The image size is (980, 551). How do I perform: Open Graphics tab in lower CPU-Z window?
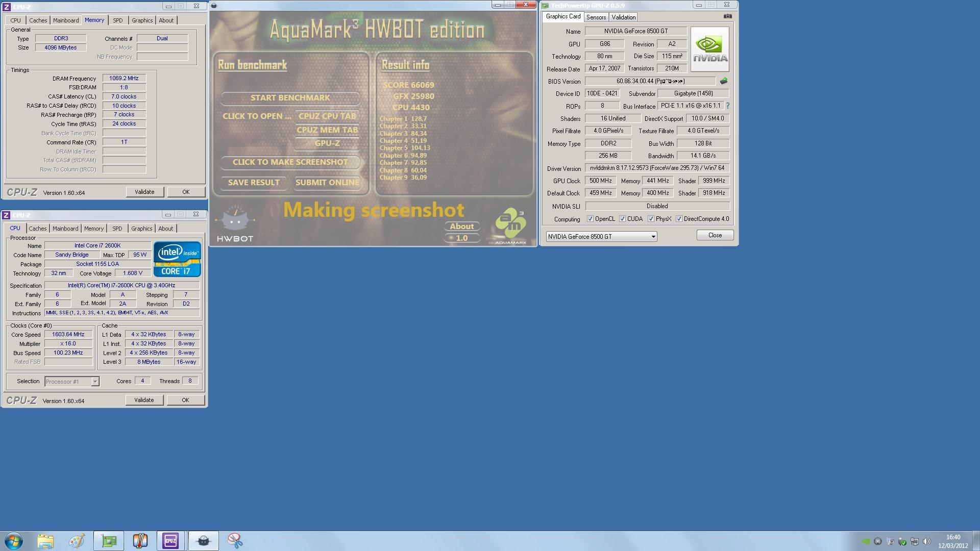141,229
